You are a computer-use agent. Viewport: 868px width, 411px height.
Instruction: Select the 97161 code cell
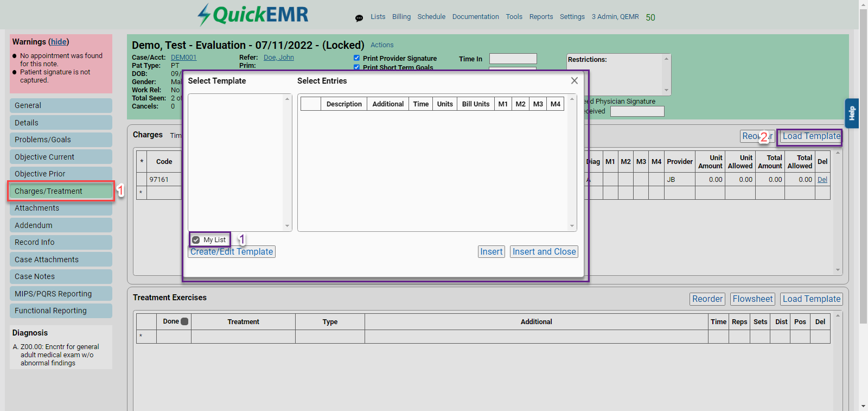click(164, 180)
